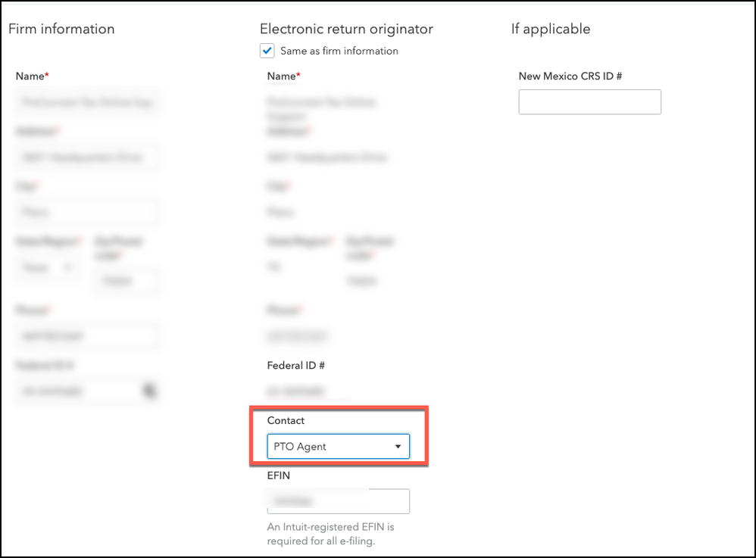756x558 pixels.
Task: Click the Firm information section heading
Action: [x=61, y=29]
